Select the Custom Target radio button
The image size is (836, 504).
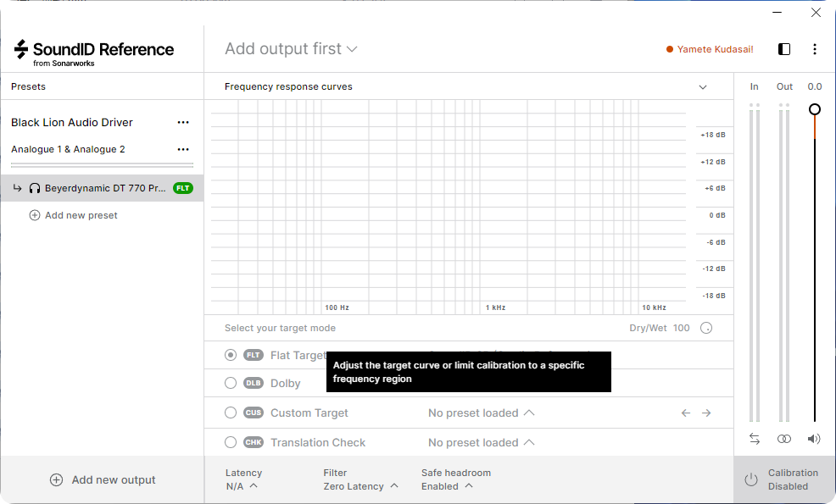pos(231,413)
